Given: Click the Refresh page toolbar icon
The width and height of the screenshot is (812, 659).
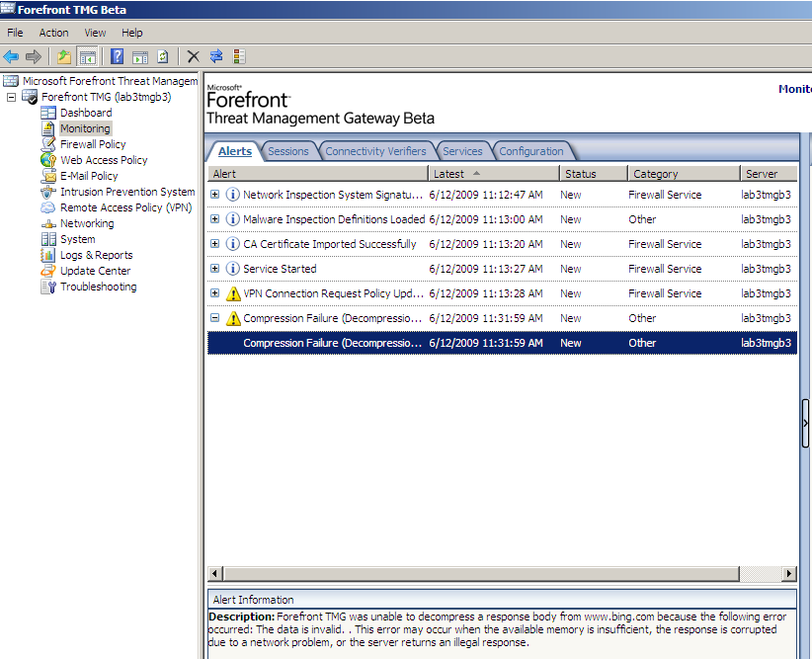Looking at the screenshot, I should [163, 56].
